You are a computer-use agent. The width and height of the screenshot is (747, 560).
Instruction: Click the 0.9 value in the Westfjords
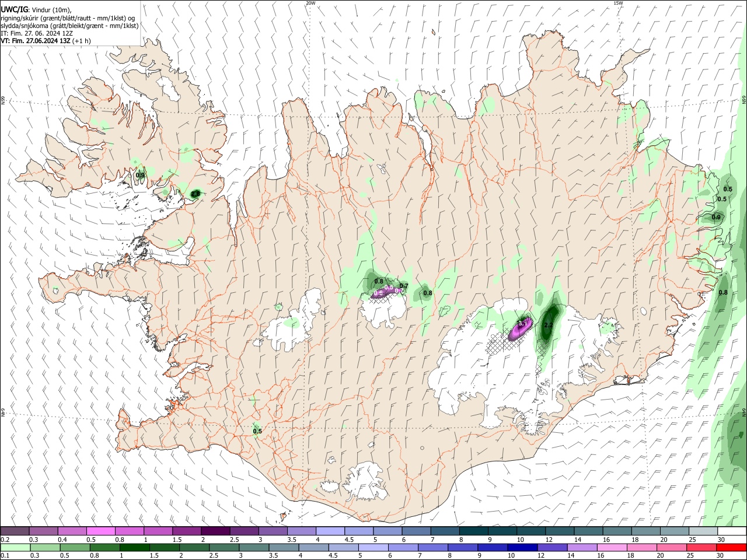(x=140, y=175)
